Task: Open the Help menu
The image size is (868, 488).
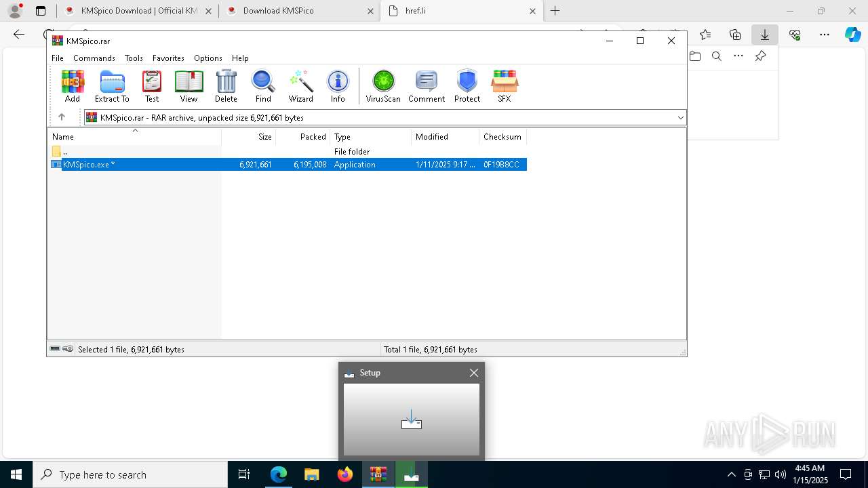Action: tap(240, 58)
